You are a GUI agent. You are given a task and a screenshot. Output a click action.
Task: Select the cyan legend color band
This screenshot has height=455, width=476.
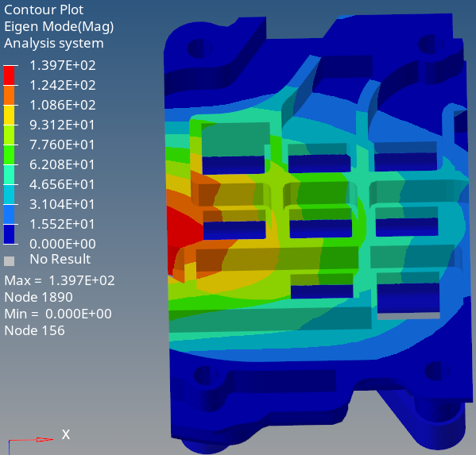(9, 194)
